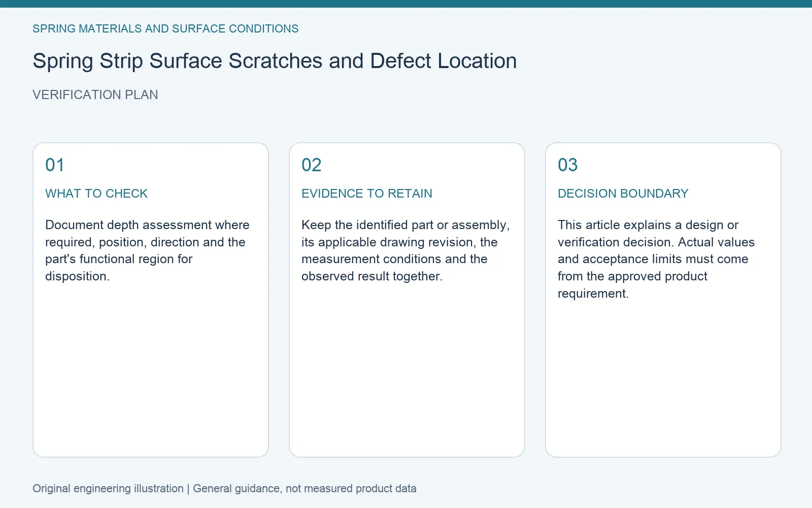The image size is (812, 508).
Task: Click the footer note 'Original engineering illustration'
Action: (108, 489)
